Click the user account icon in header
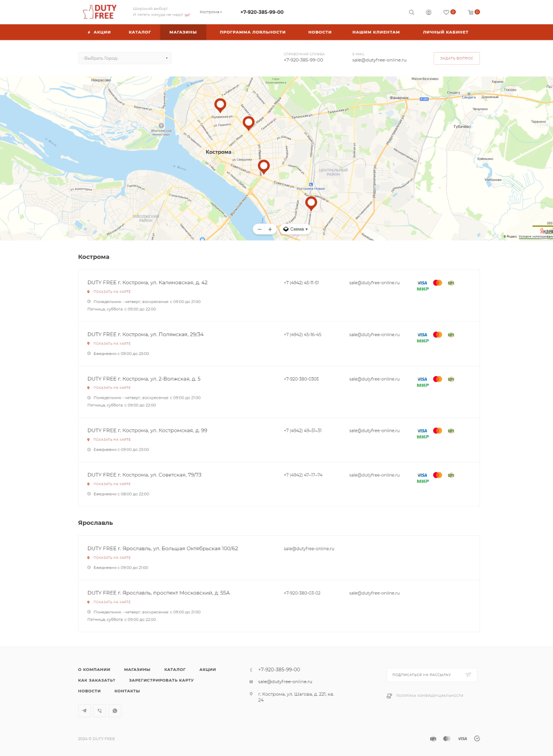 pyautogui.click(x=429, y=12)
